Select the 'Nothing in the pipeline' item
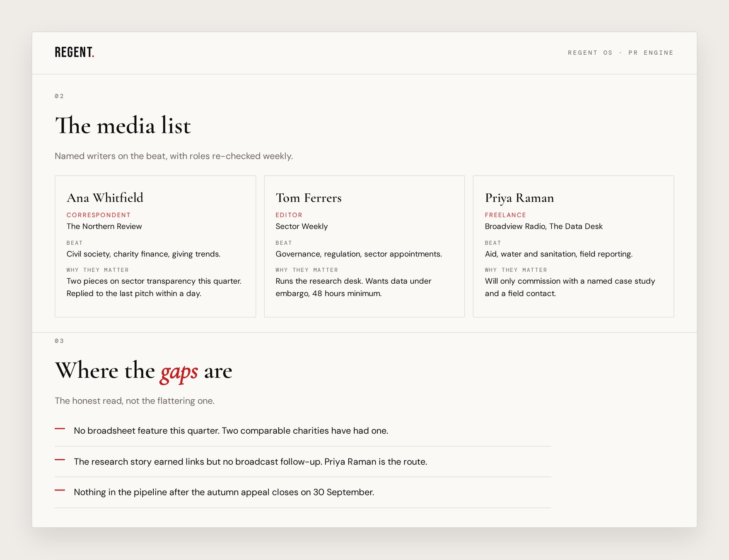The height and width of the screenshot is (560, 729). click(x=303, y=492)
